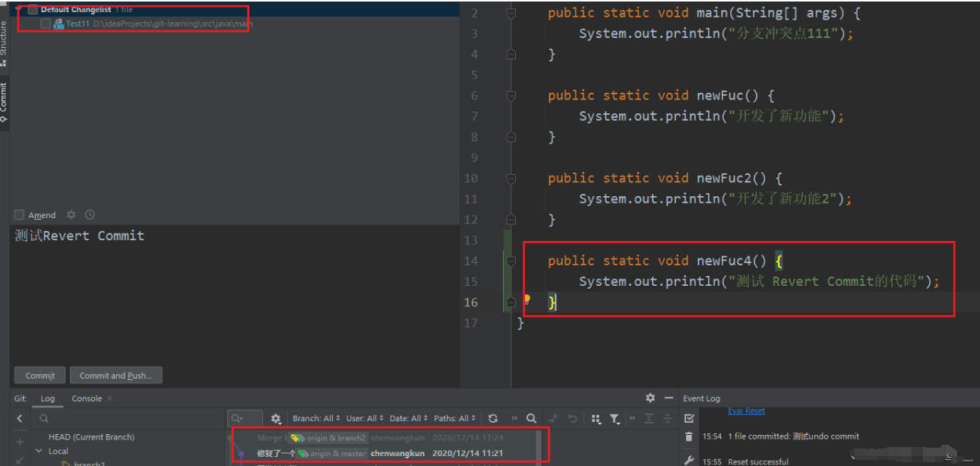Open the Commit side tool tab
Screen dimensions: 980x466
[x=4, y=103]
